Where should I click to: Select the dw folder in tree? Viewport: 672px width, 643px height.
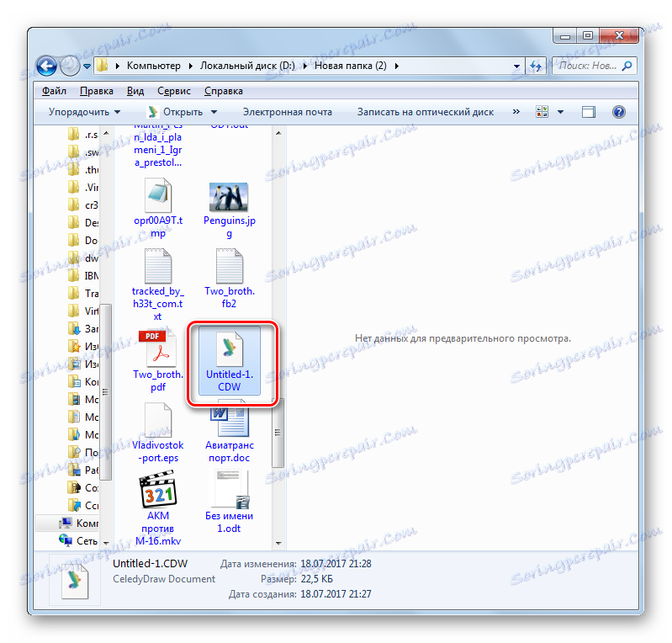(83, 258)
